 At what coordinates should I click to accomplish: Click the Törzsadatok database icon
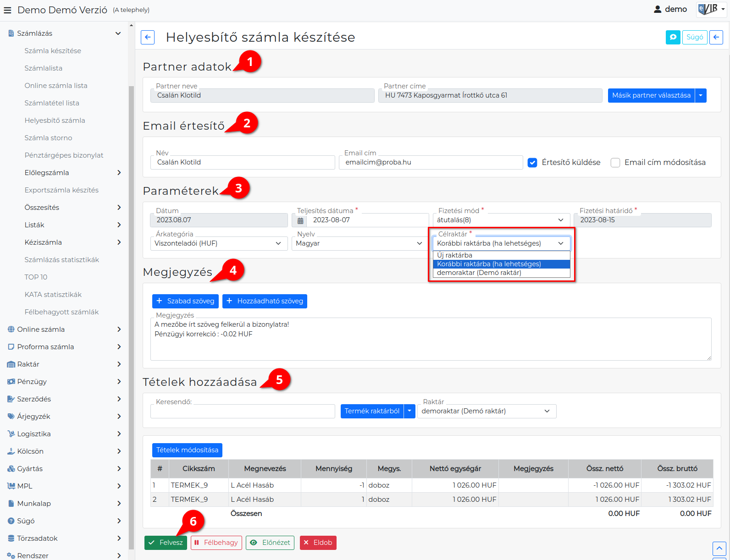11,538
